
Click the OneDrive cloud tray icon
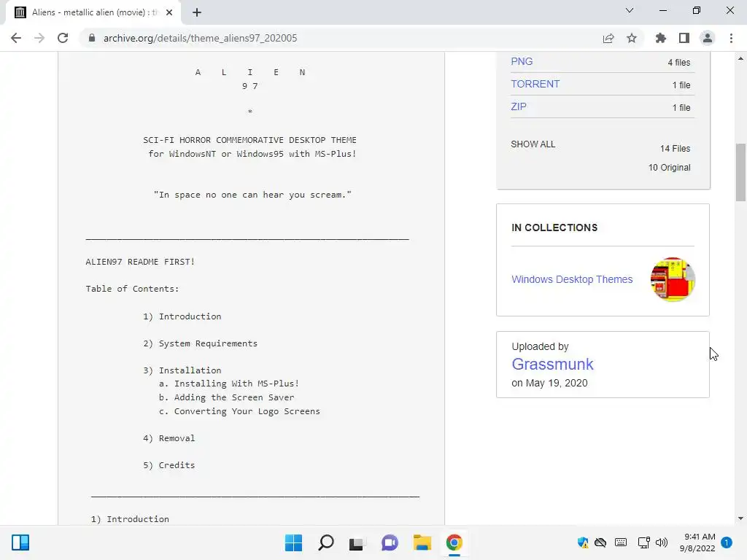point(600,542)
